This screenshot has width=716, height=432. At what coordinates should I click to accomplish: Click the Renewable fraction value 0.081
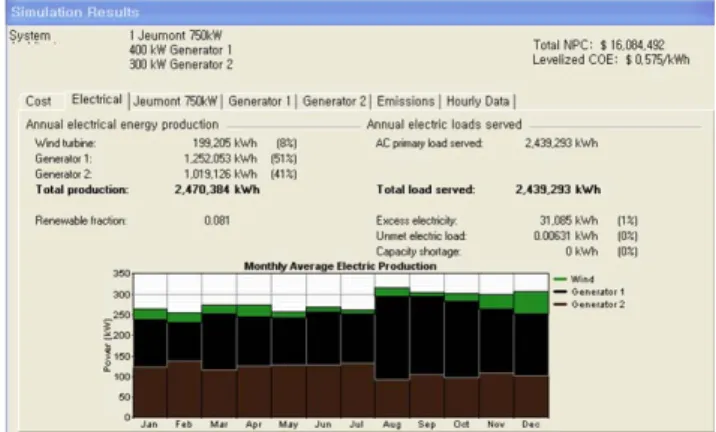tap(217, 221)
